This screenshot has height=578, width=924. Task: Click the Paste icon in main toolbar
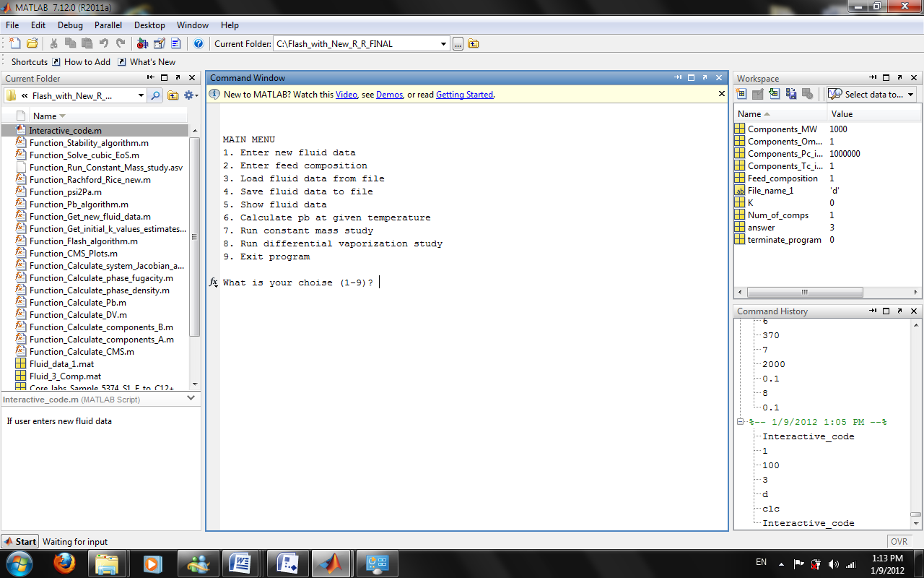click(87, 43)
